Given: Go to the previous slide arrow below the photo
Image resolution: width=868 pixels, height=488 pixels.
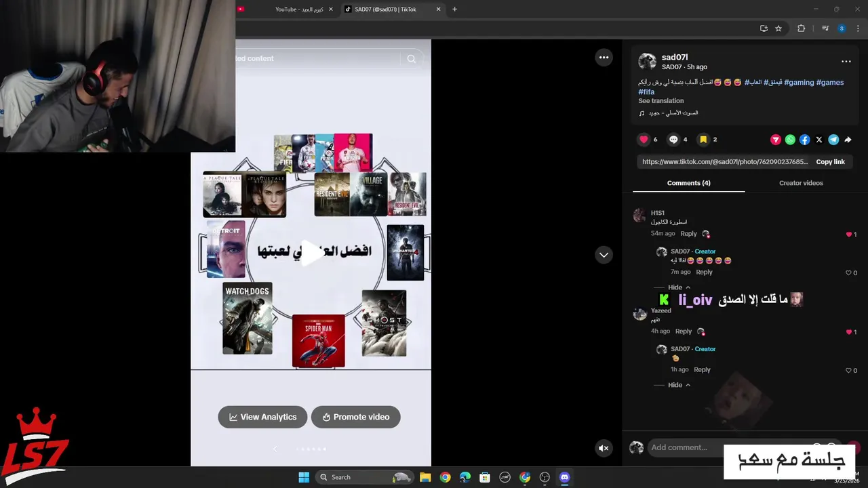Looking at the screenshot, I should (x=275, y=449).
